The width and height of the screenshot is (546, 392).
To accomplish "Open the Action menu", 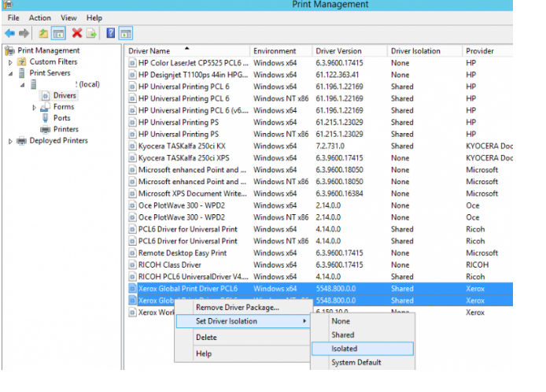I will pyautogui.click(x=40, y=18).
